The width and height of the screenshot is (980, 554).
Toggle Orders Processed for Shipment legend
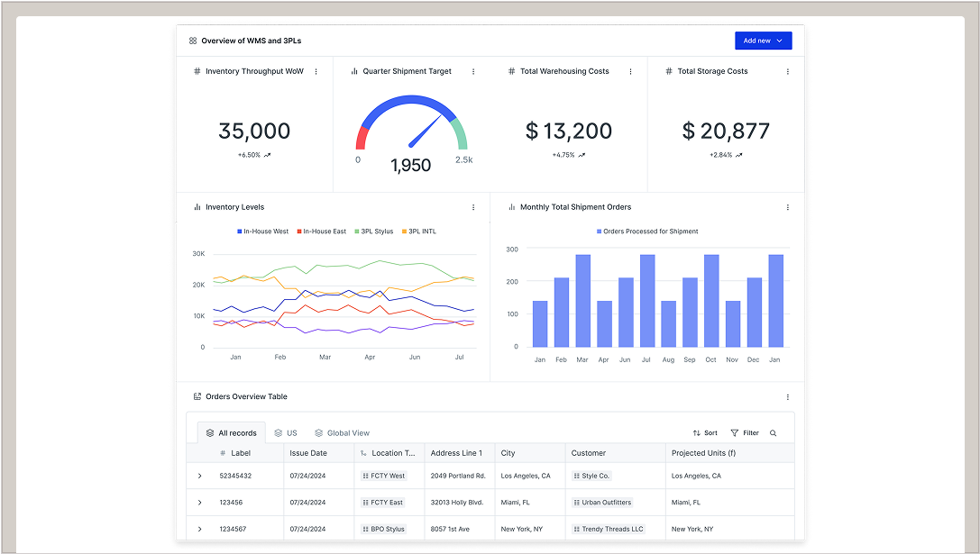point(646,232)
